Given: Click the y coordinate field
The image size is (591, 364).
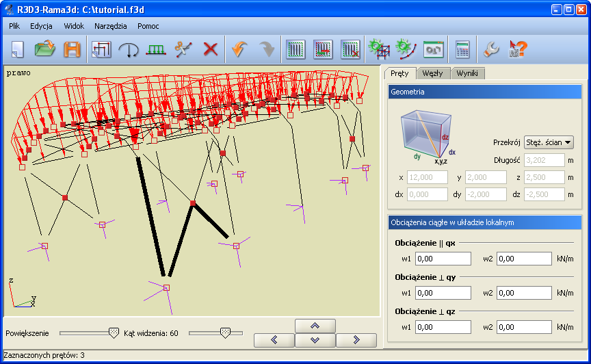Looking at the screenshot, I should click(x=486, y=177).
